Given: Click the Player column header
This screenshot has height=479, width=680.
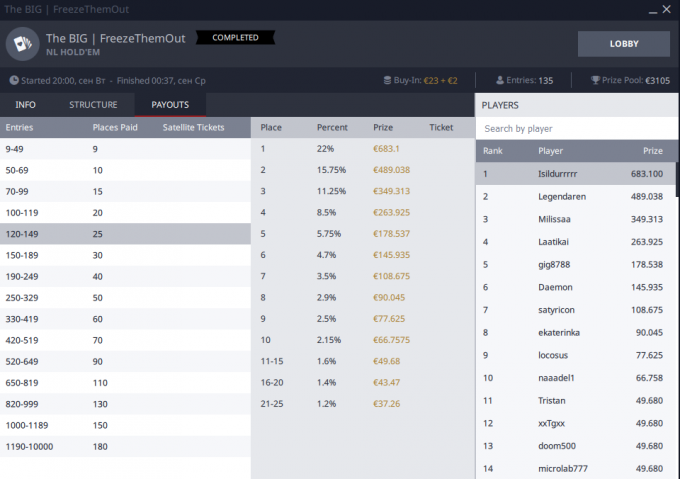Looking at the screenshot, I should pos(550,151).
